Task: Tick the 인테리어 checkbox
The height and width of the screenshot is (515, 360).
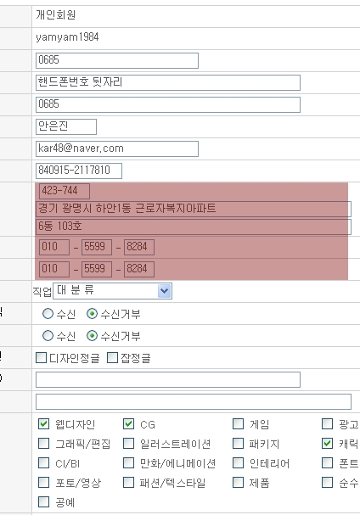Action: click(x=238, y=463)
